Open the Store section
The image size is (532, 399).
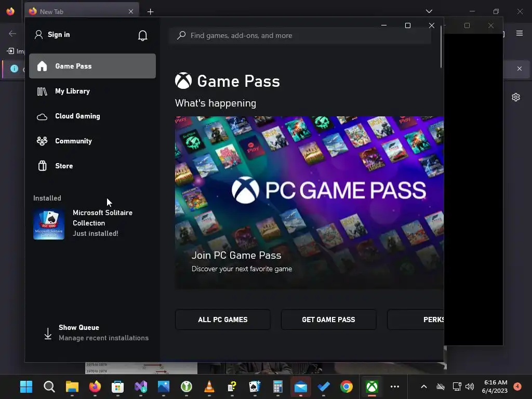pos(92,166)
